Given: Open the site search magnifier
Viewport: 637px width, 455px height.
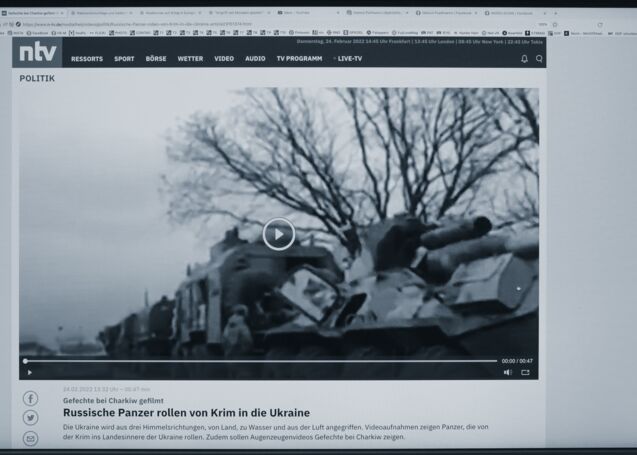Looking at the screenshot, I should (539, 59).
